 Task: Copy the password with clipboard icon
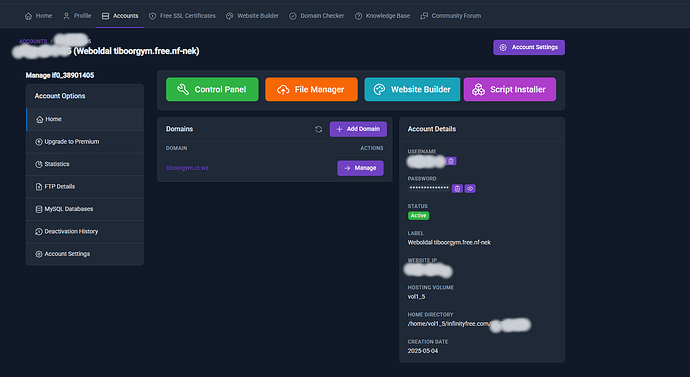pos(457,188)
